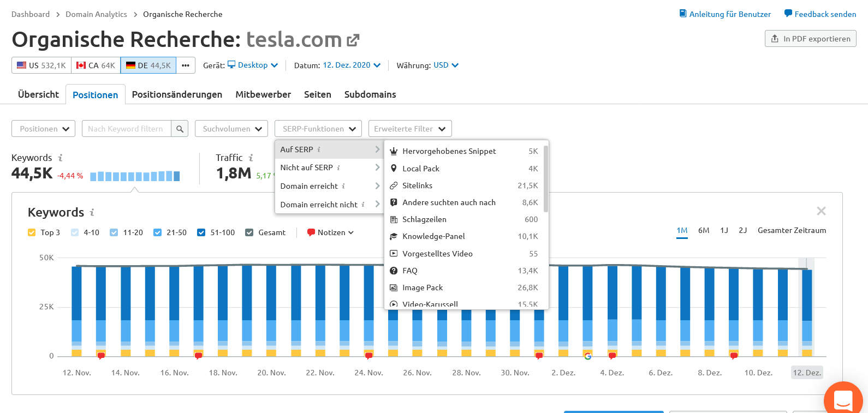Open the Gerät Desktop dropdown
The image size is (868, 413).
pos(253,65)
